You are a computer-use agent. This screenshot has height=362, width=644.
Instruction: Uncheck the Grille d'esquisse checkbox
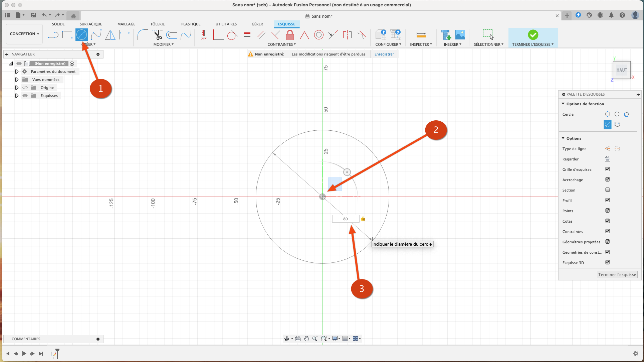coord(608,169)
